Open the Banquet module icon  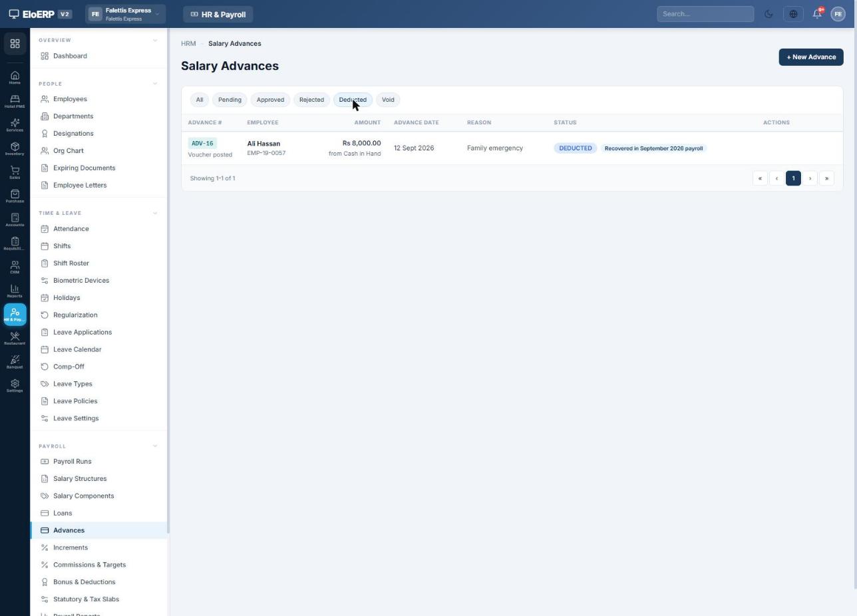pos(15,363)
